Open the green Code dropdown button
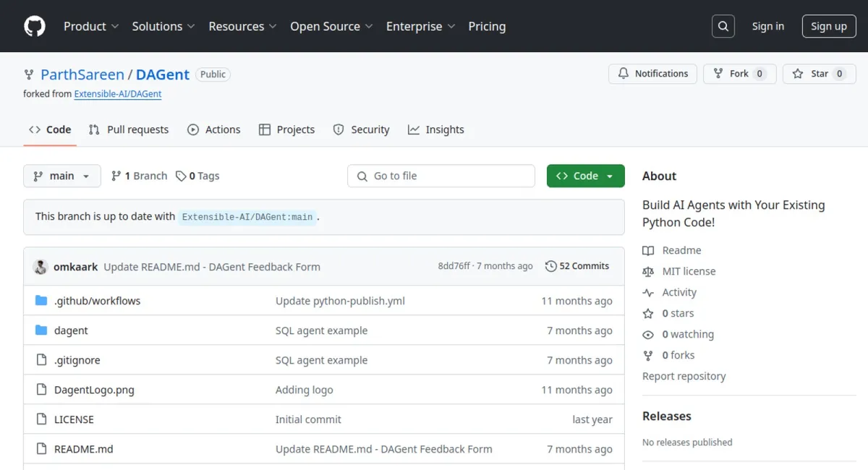 coord(586,176)
